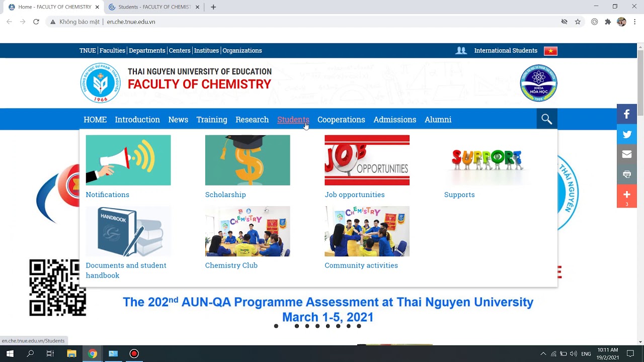Share page via email envelope icon
644x362 pixels.
pos(627,154)
